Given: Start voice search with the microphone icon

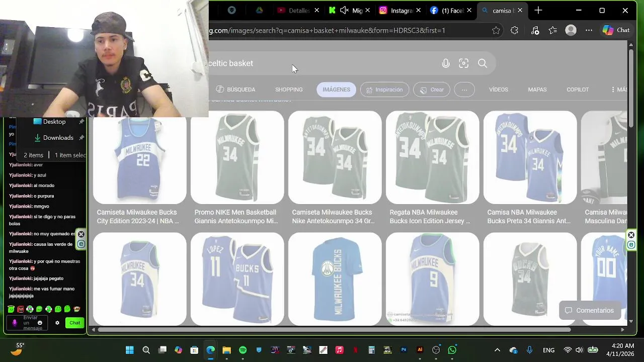Looking at the screenshot, I should [x=446, y=63].
